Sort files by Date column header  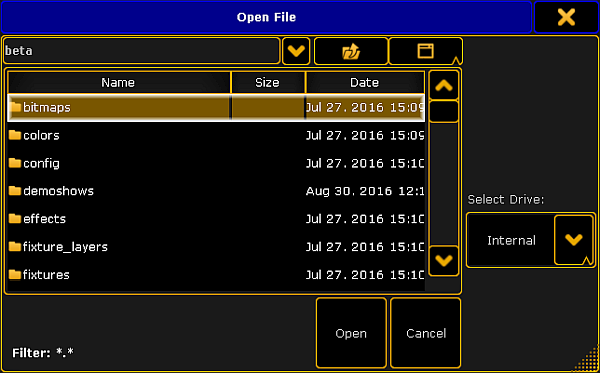[365, 83]
